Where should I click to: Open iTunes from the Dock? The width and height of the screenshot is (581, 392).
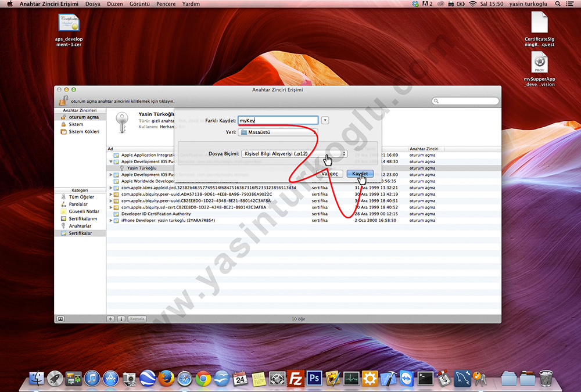tap(92, 378)
